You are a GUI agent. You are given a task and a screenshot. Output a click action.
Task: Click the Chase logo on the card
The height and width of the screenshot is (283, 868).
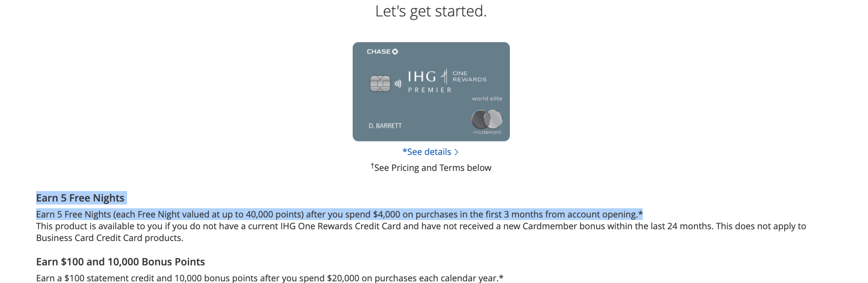[382, 52]
